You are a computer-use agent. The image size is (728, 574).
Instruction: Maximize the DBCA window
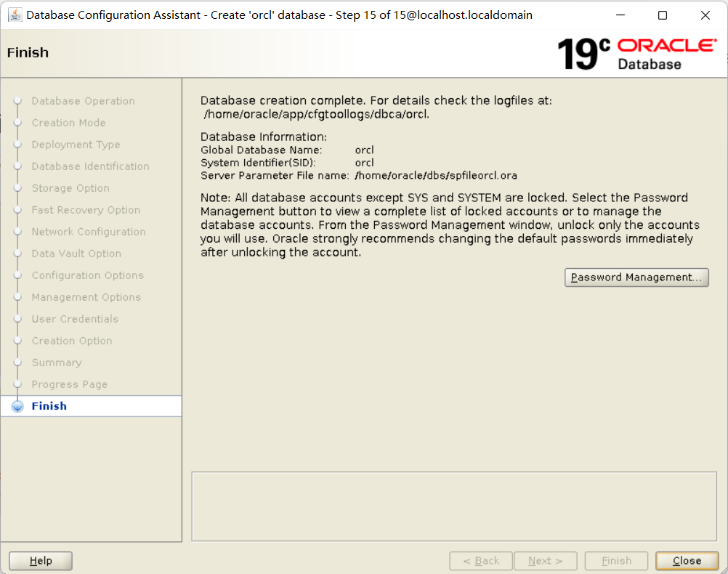[663, 15]
